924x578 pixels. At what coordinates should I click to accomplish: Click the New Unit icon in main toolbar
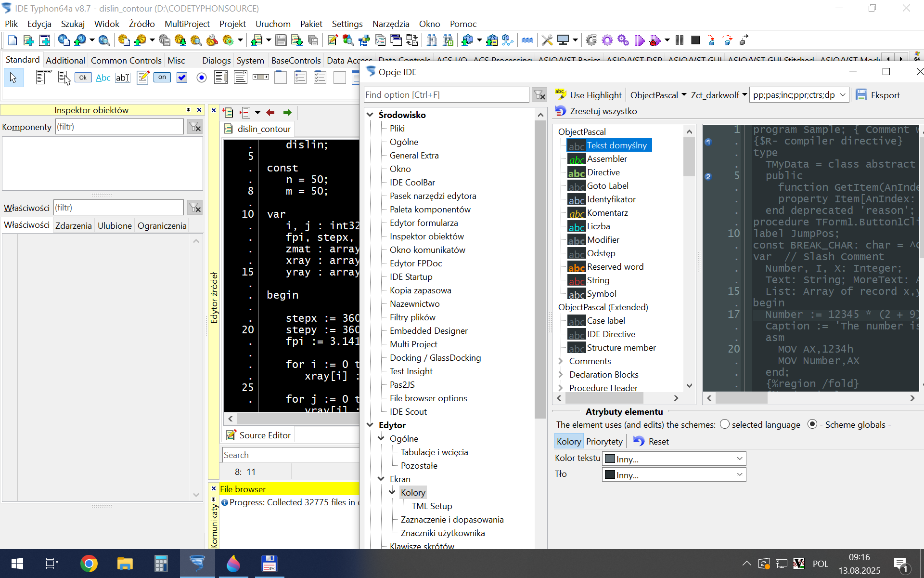(28, 40)
